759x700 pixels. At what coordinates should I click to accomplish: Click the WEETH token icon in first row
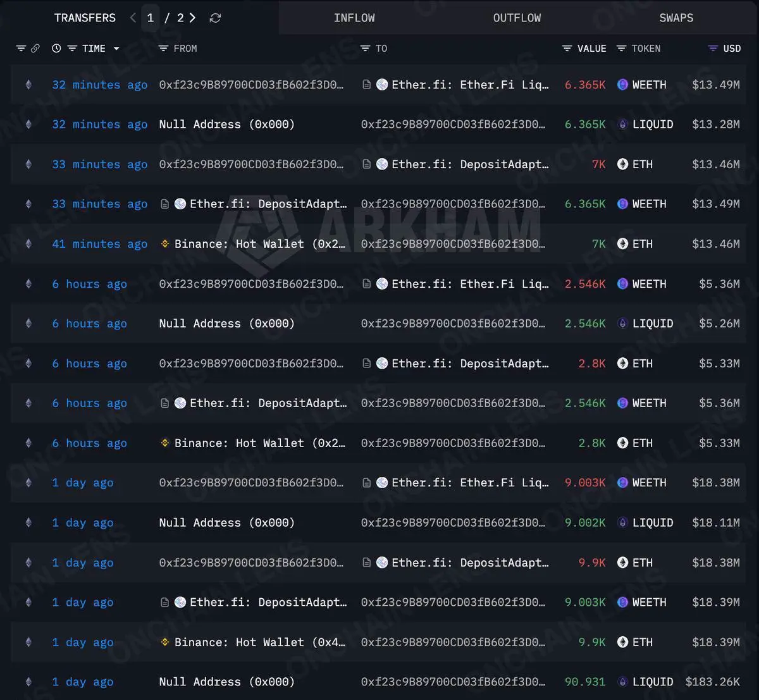pyautogui.click(x=622, y=85)
